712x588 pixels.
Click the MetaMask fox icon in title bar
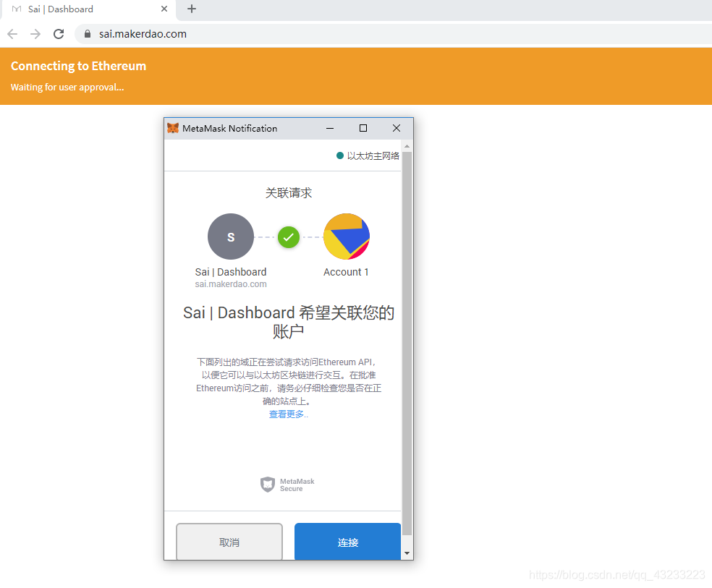tap(173, 129)
